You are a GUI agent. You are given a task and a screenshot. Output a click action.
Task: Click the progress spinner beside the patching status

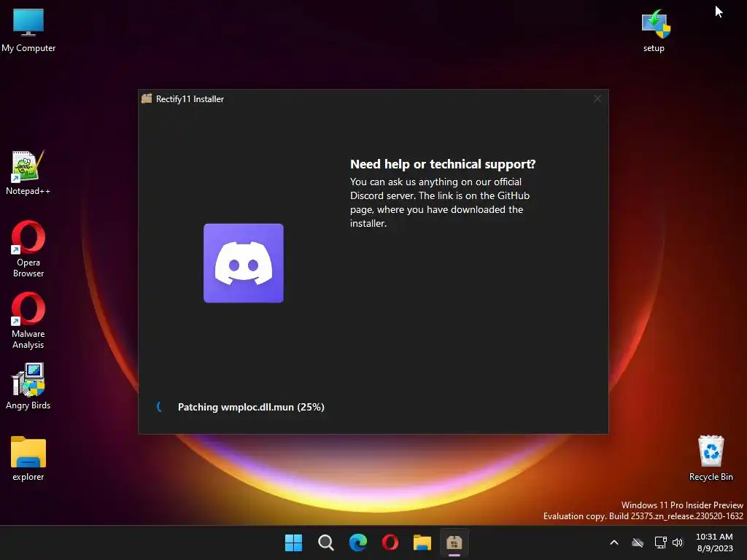160,407
